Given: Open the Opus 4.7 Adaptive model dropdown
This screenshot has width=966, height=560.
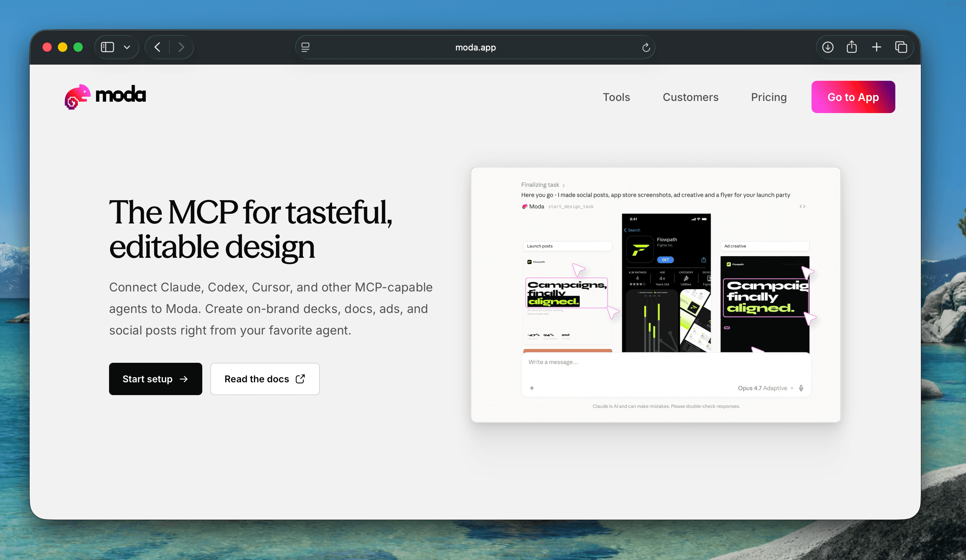Looking at the screenshot, I should coord(765,388).
